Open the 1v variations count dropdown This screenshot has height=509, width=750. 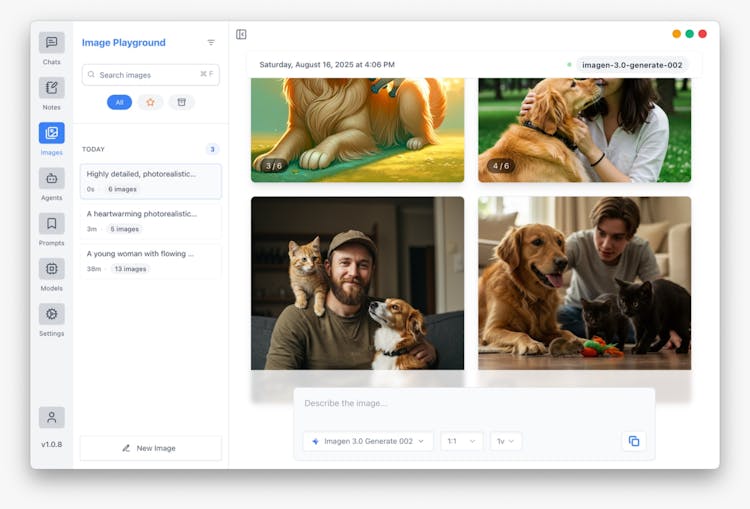[x=506, y=441]
